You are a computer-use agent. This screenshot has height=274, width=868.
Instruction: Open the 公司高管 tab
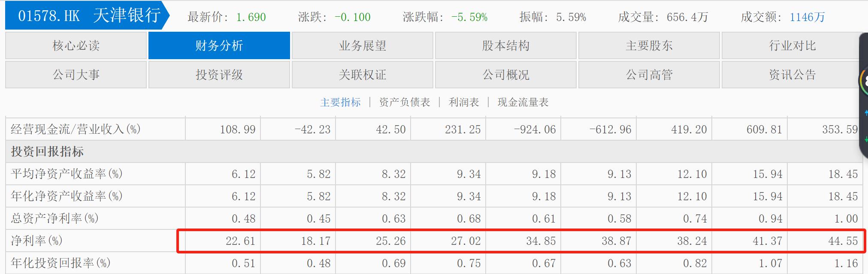coord(649,75)
